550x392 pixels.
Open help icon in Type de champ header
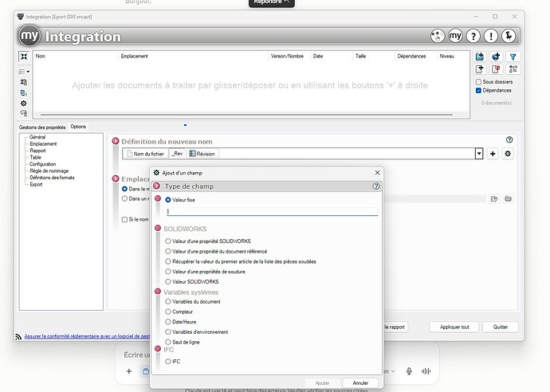tap(376, 186)
